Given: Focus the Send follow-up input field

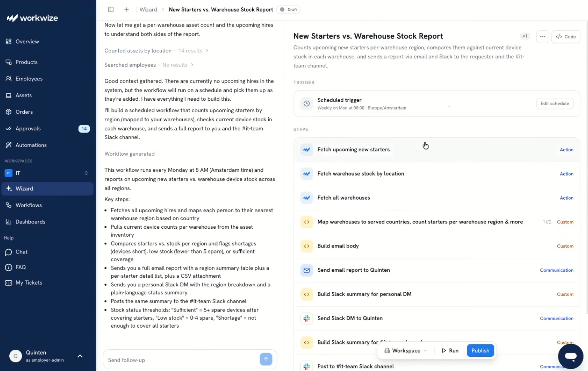Looking at the screenshot, I should coord(182,360).
